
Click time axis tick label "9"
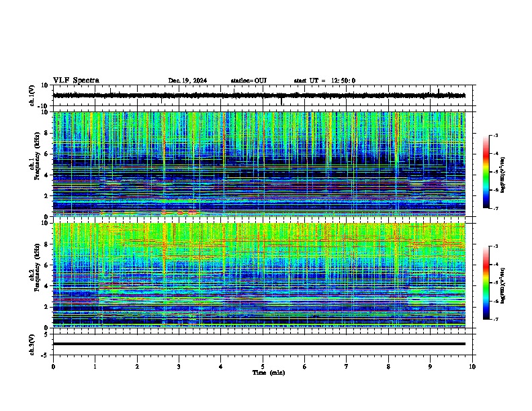pos(430,367)
